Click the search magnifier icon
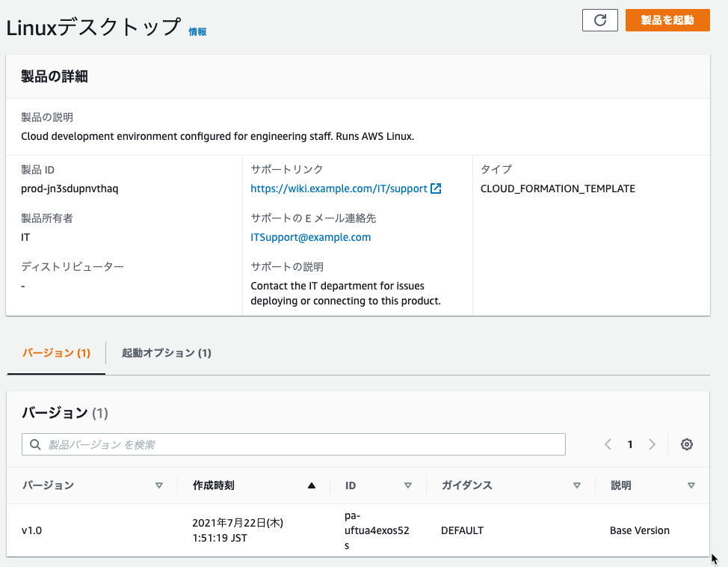 35,444
